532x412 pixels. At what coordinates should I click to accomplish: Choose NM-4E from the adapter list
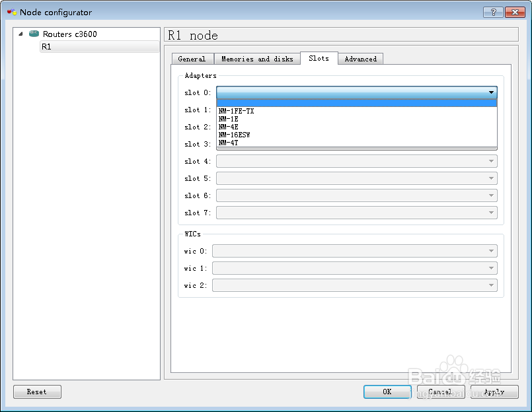[357, 127]
